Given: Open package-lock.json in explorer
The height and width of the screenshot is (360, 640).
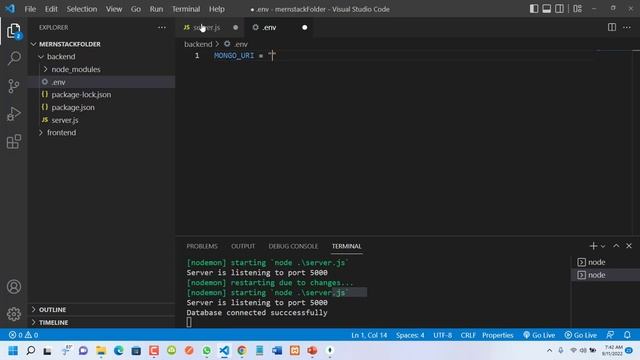Looking at the screenshot, I should [102, 95].
